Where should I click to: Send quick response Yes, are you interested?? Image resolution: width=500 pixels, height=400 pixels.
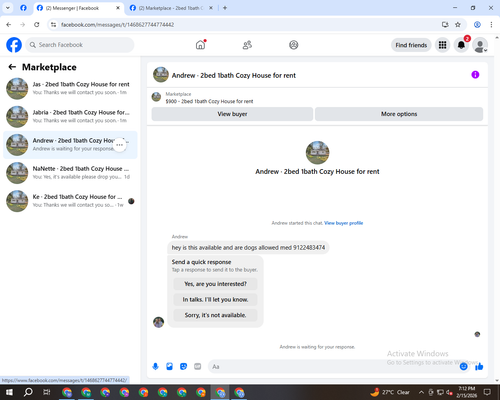215,284
